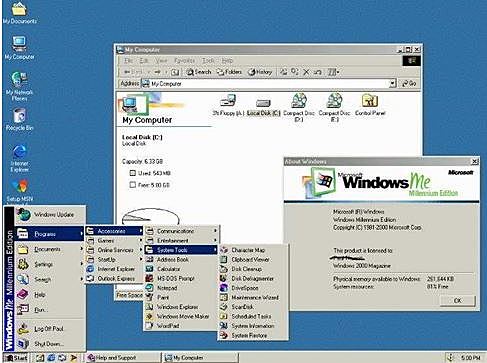
Task: Open ScanDisk in System Tools
Action: [253, 307]
